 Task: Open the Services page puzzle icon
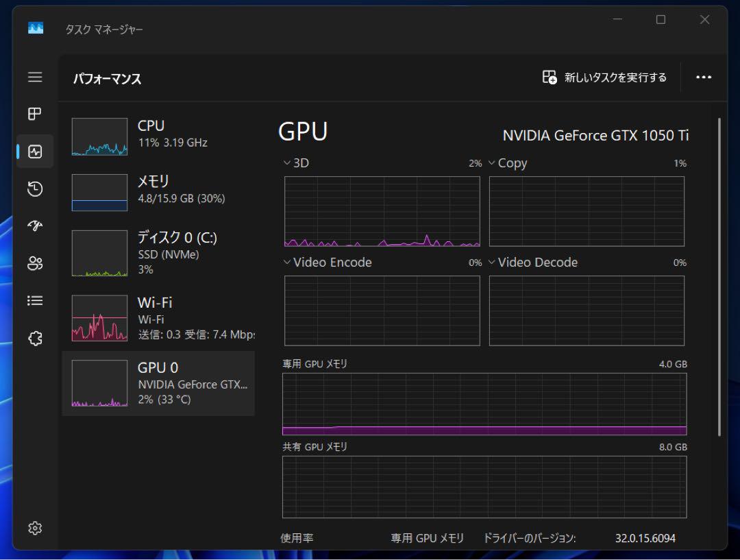point(35,338)
